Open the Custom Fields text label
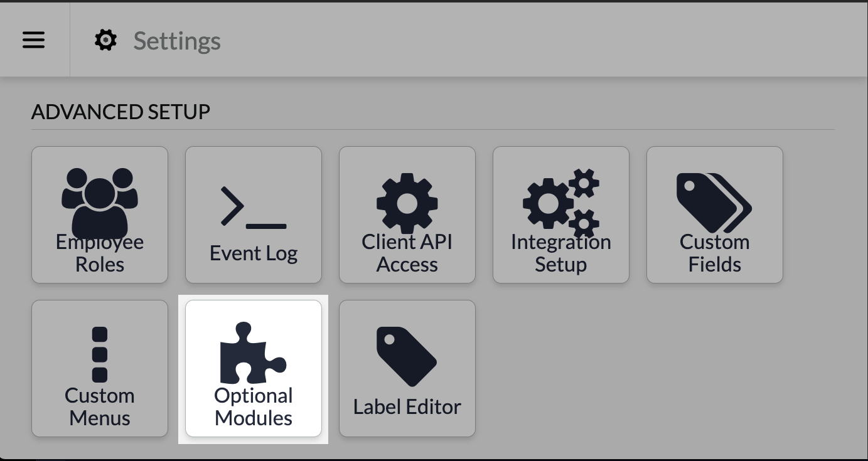Viewport: 868px width, 461px height. (714, 253)
